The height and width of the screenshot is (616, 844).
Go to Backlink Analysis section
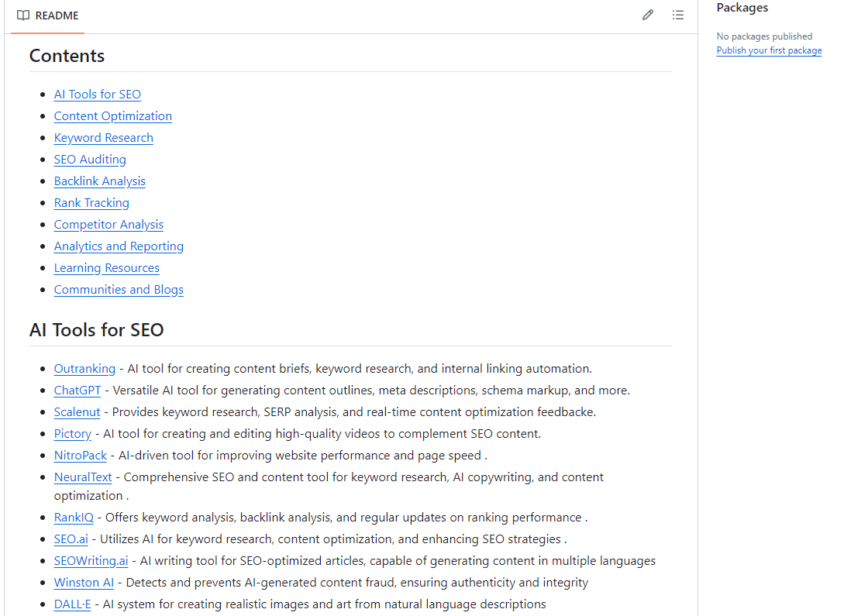click(99, 181)
